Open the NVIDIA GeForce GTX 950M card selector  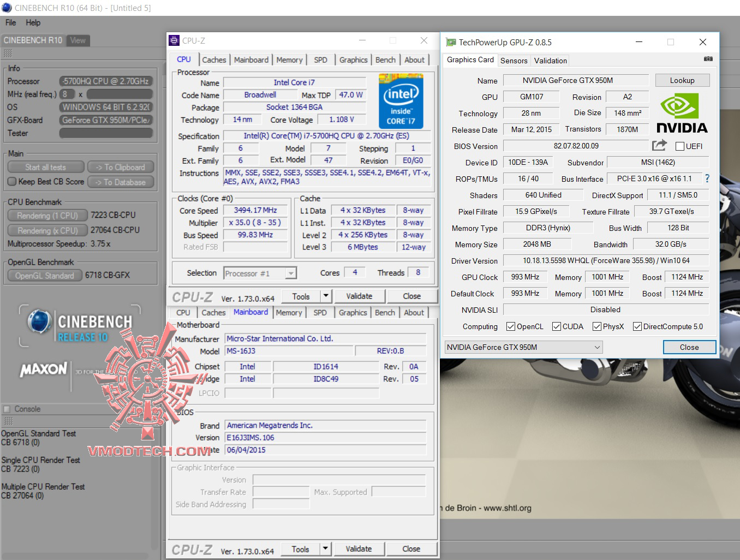(x=523, y=347)
